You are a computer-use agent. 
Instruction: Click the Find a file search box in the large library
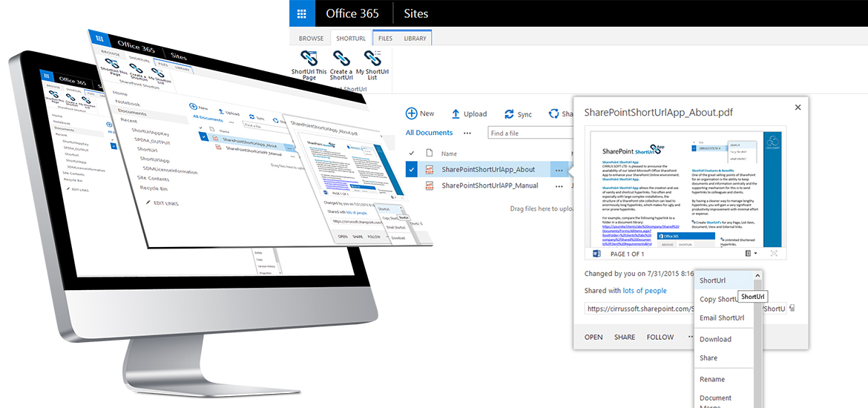tap(529, 133)
